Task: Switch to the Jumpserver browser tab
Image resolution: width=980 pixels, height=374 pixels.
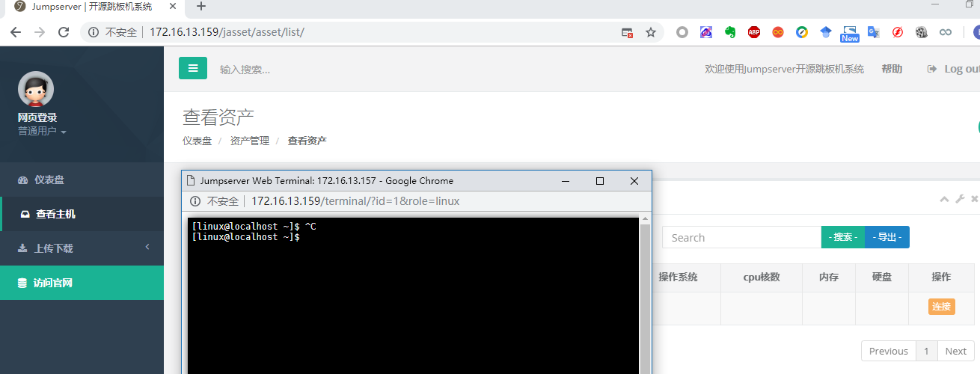Action: (x=94, y=7)
